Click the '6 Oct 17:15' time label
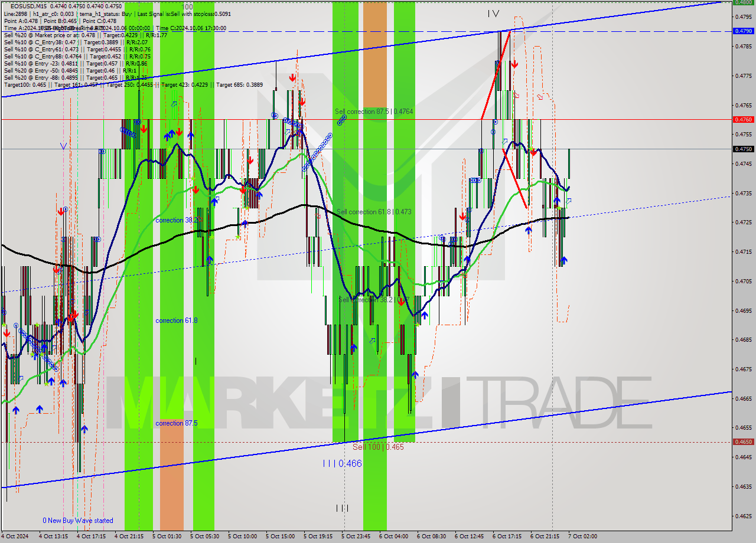 point(507,537)
